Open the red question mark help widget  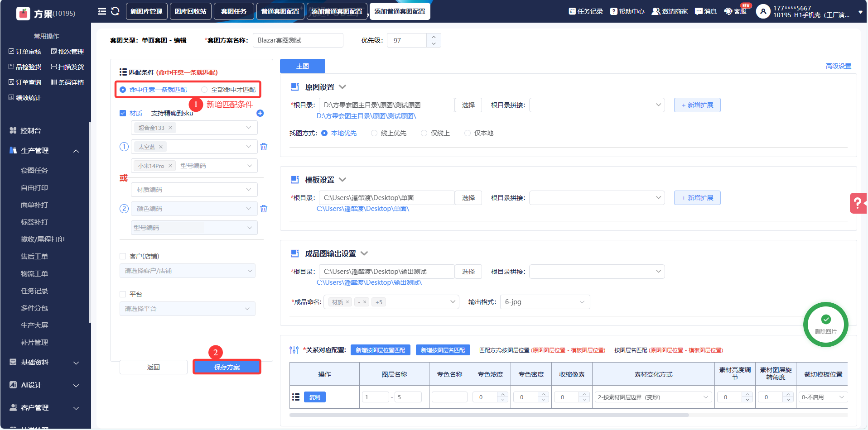[858, 203]
